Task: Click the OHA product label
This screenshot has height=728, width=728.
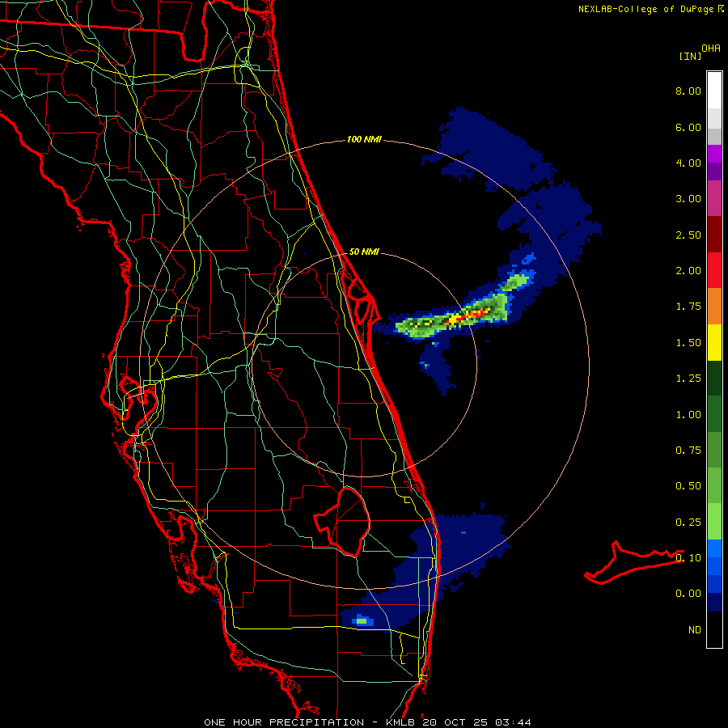Action: pos(711,49)
